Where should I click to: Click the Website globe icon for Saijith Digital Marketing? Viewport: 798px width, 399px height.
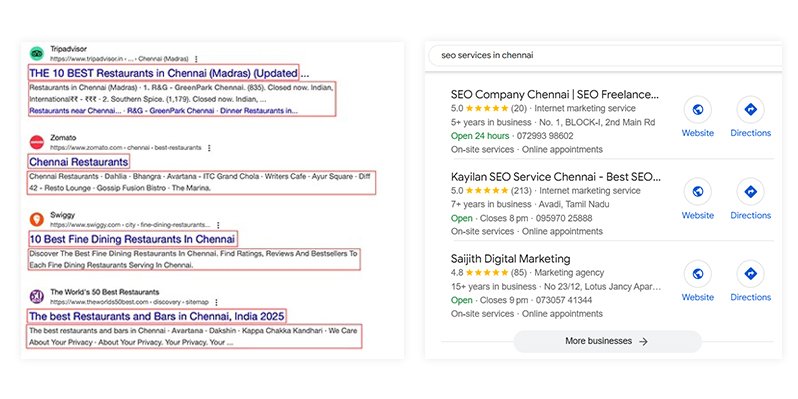click(x=698, y=274)
